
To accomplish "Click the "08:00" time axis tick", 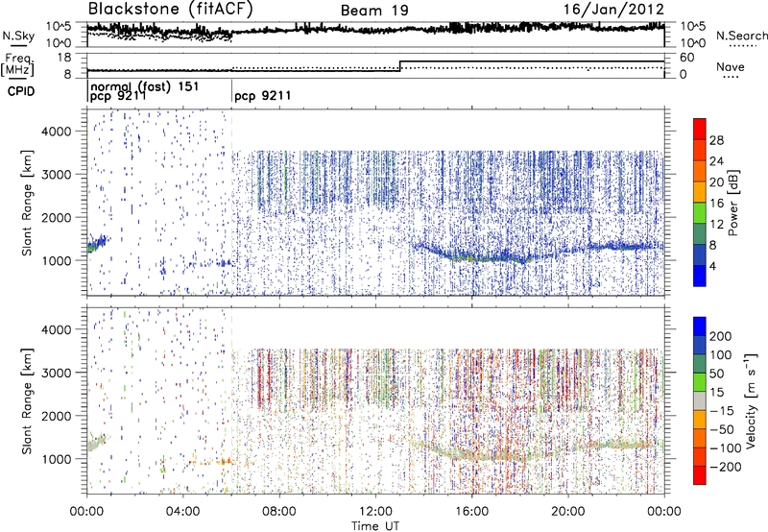I will point(279,512).
